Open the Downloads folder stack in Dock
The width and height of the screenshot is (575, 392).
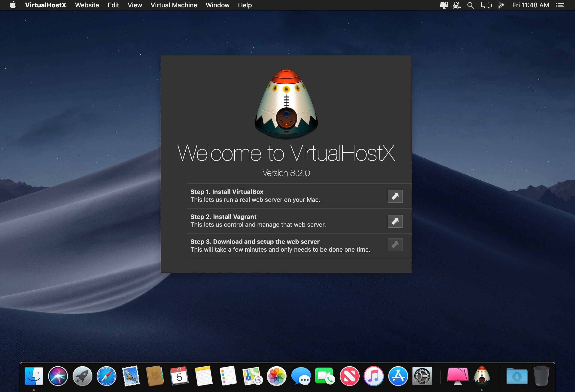pos(517,376)
